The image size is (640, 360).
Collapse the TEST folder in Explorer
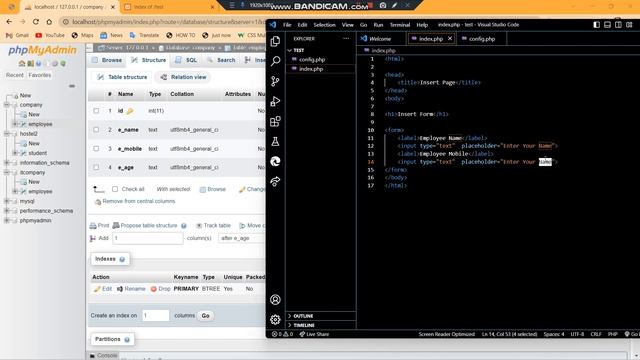pyautogui.click(x=290, y=50)
